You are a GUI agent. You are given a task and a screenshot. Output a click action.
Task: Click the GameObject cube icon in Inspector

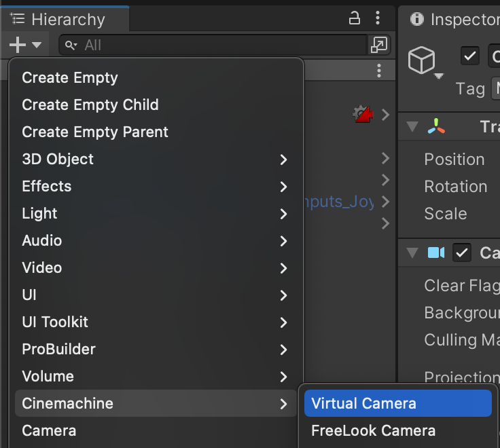point(421,61)
